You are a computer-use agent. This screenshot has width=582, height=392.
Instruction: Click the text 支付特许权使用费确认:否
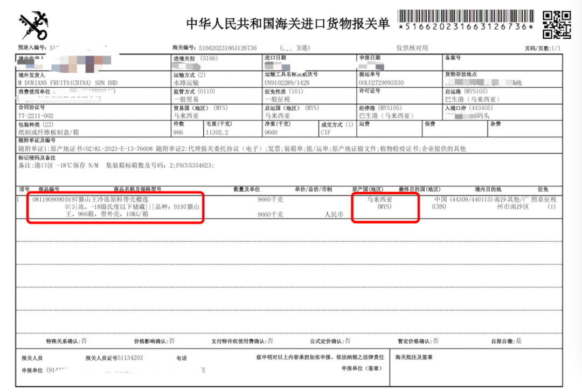[x=242, y=341]
